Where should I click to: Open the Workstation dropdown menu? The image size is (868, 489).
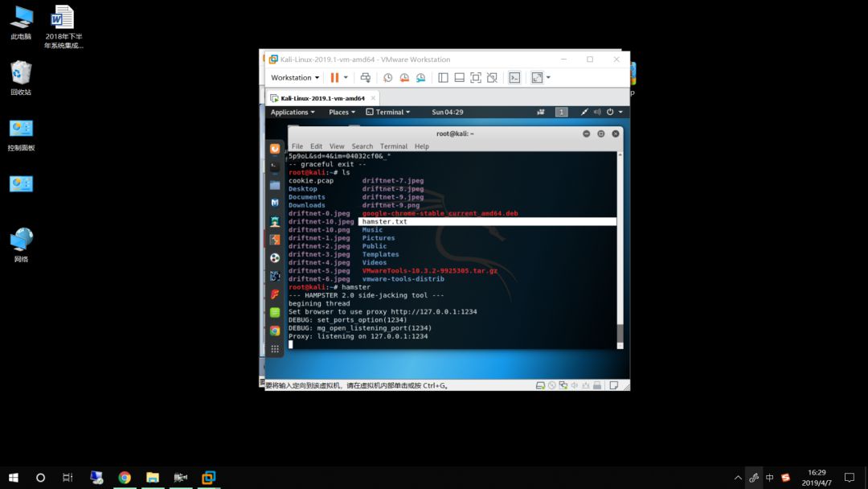pyautogui.click(x=294, y=77)
